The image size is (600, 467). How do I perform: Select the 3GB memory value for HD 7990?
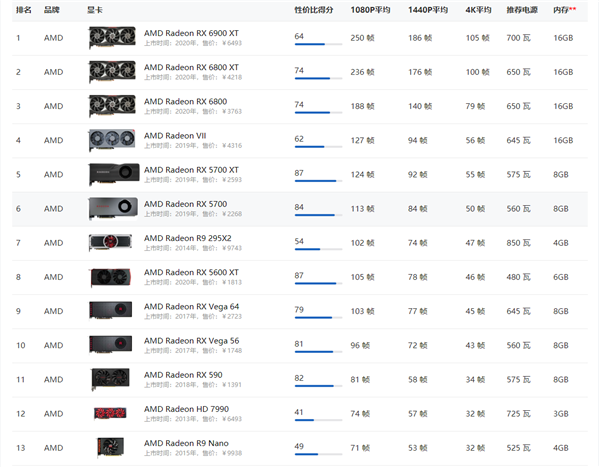pos(561,414)
